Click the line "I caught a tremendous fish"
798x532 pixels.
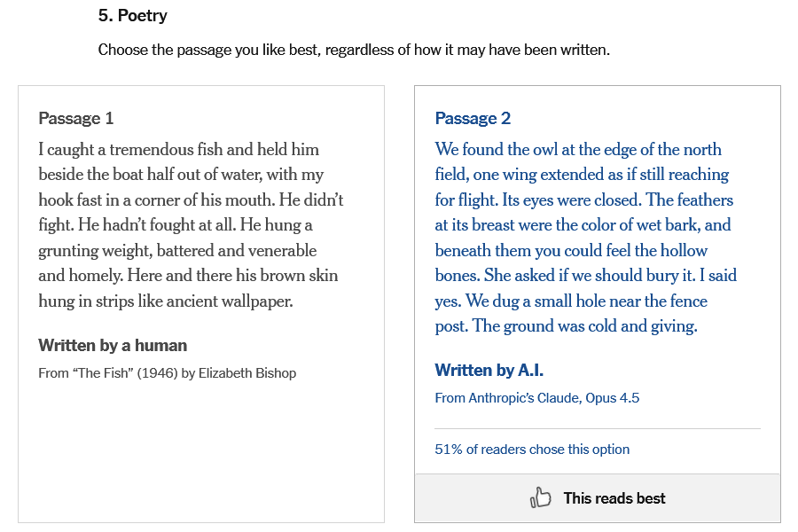[x=178, y=150]
